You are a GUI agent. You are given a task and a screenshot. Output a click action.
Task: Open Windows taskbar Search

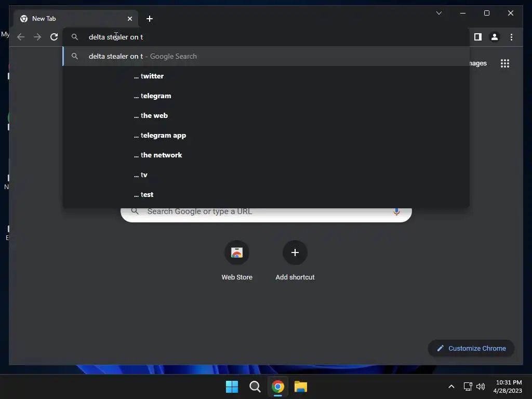tap(255, 387)
